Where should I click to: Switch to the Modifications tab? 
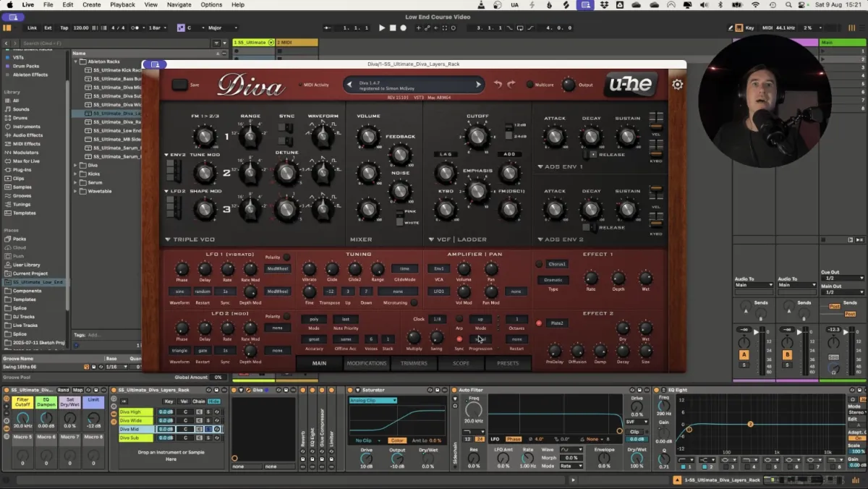pos(367,363)
